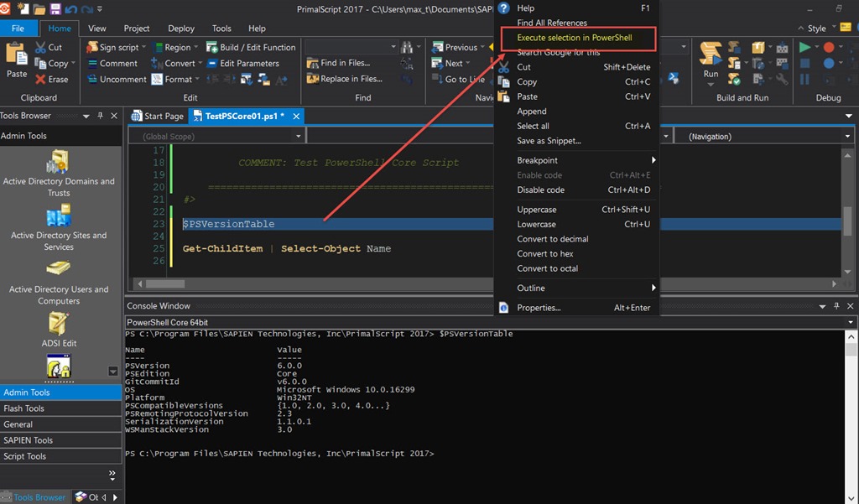Click the red breakpoint circle icon in Debug
This screenshot has width=859, height=504.
(829, 47)
